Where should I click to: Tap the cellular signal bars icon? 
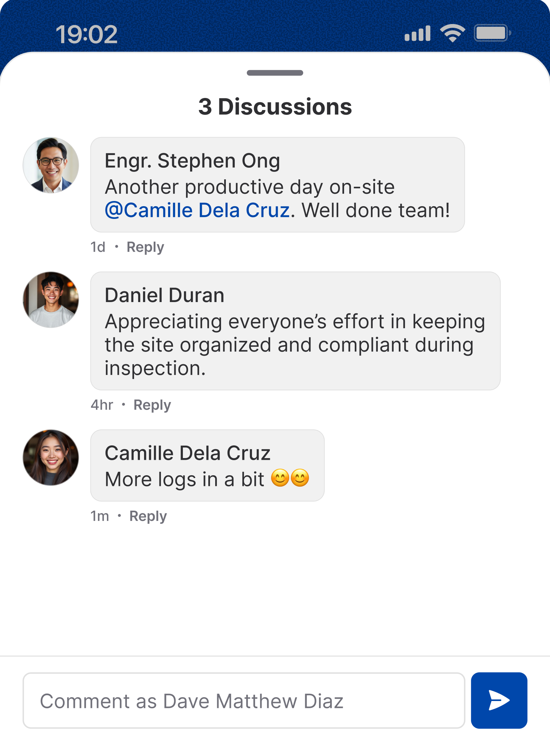click(x=417, y=34)
